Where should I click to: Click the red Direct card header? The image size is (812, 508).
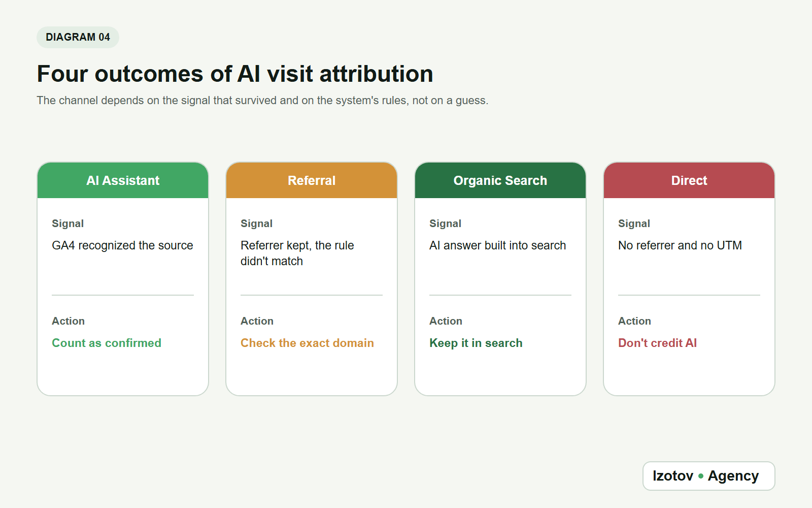coord(689,180)
